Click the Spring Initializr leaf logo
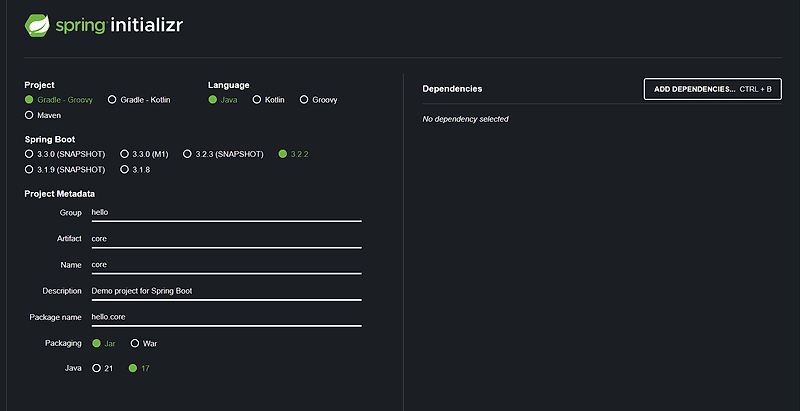The width and height of the screenshot is (800, 411). click(37, 25)
